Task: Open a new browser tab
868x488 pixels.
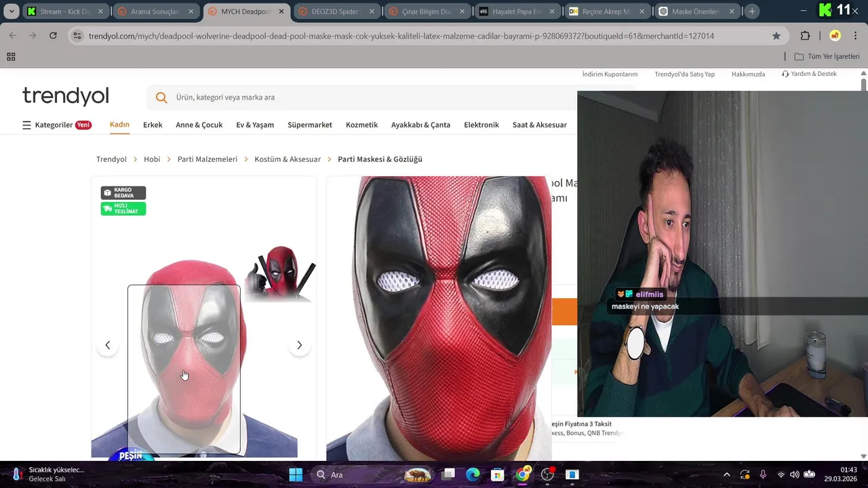Action: [752, 12]
